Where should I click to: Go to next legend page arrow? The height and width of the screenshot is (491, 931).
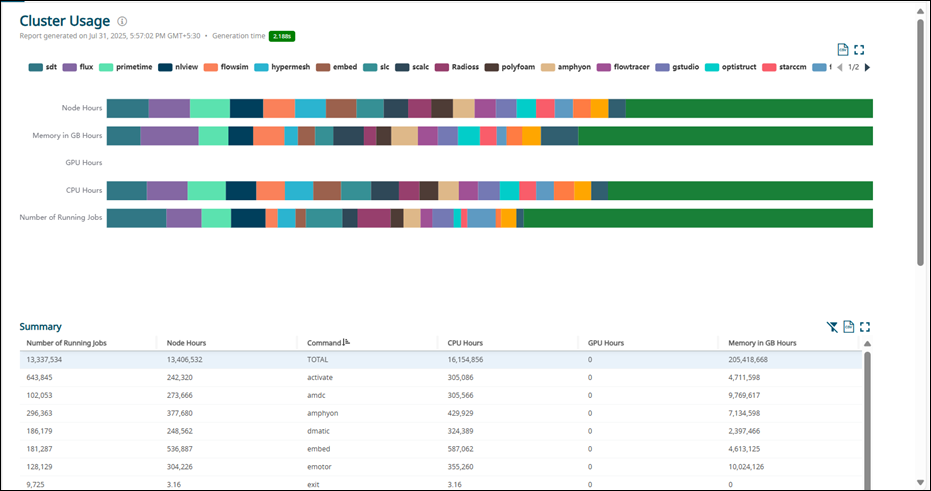coord(867,67)
